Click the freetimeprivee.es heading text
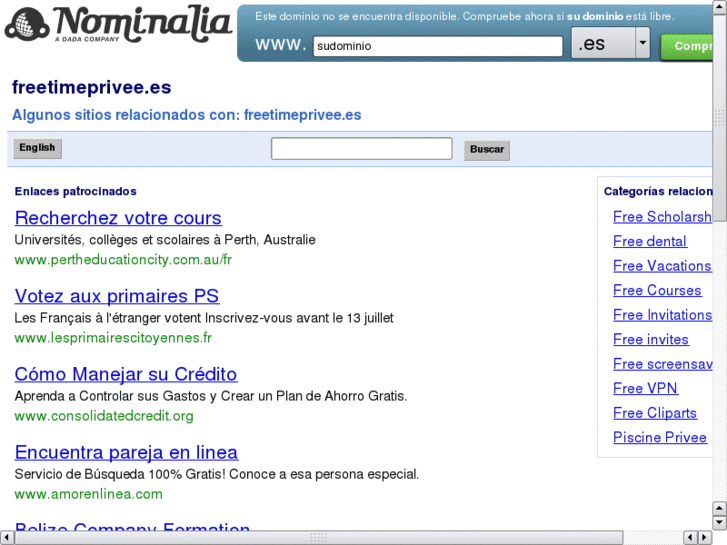The width and height of the screenshot is (727, 545). point(92,88)
